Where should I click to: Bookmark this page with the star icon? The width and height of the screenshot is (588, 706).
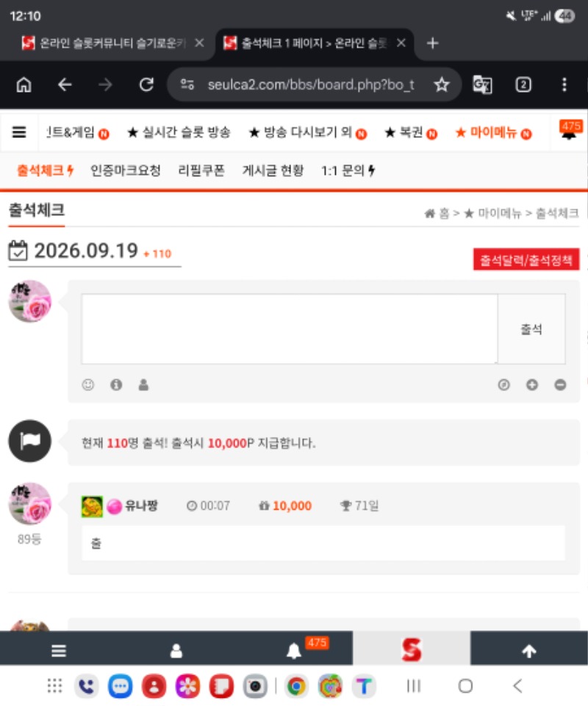point(442,84)
